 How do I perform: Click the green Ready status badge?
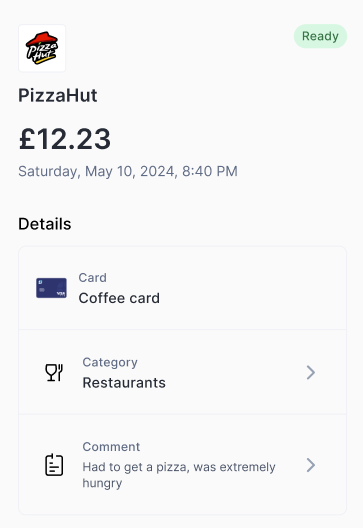click(x=320, y=36)
